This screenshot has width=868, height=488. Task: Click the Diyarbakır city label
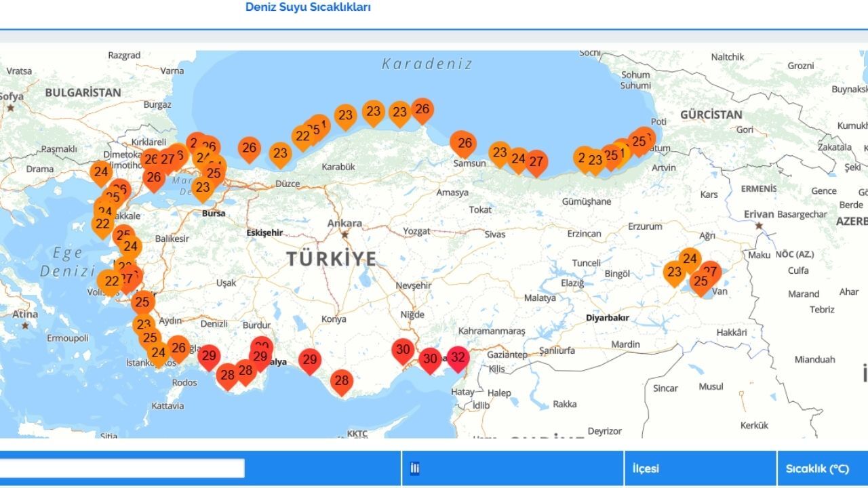(x=608, y=317)
